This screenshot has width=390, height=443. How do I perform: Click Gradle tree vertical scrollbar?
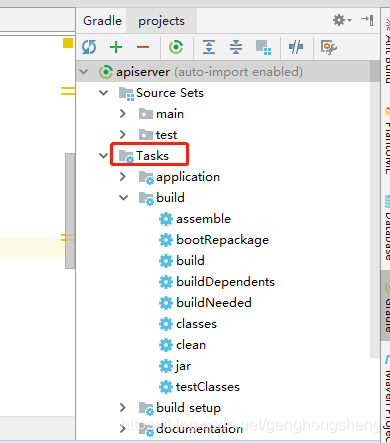(375, 210)
